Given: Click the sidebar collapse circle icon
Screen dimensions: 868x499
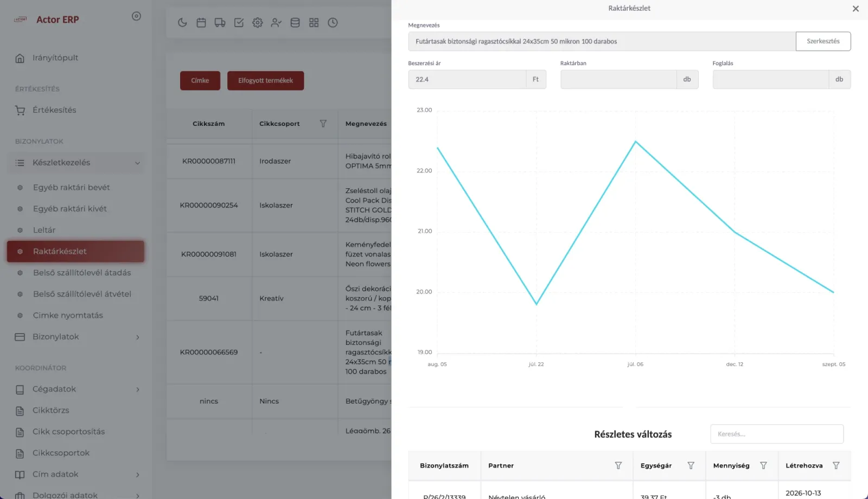Looking at the screenshot, I should 137,16.
